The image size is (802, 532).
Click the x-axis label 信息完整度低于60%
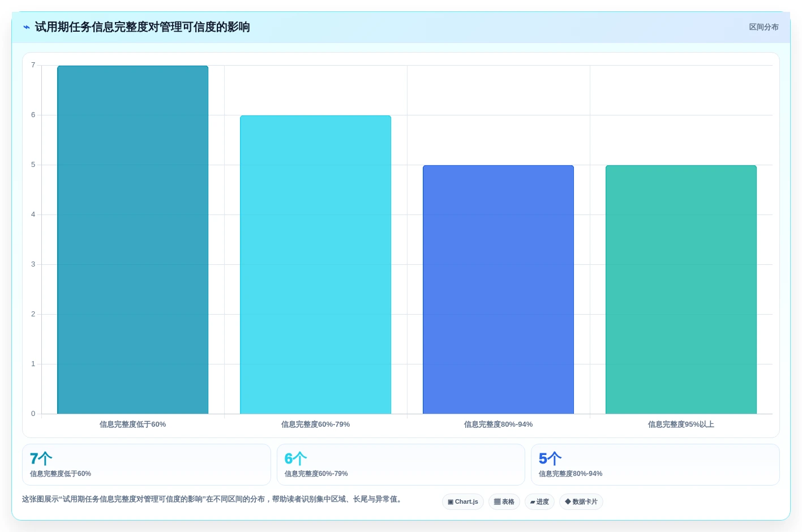(132, 424)
